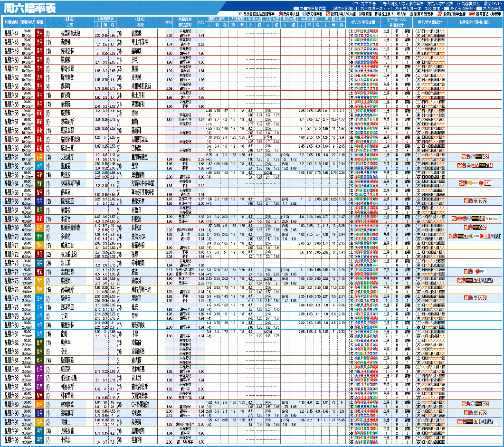Click water level 1.74 in row 星期六48
The image size is (504, 447).
click(x=170, y=44)
